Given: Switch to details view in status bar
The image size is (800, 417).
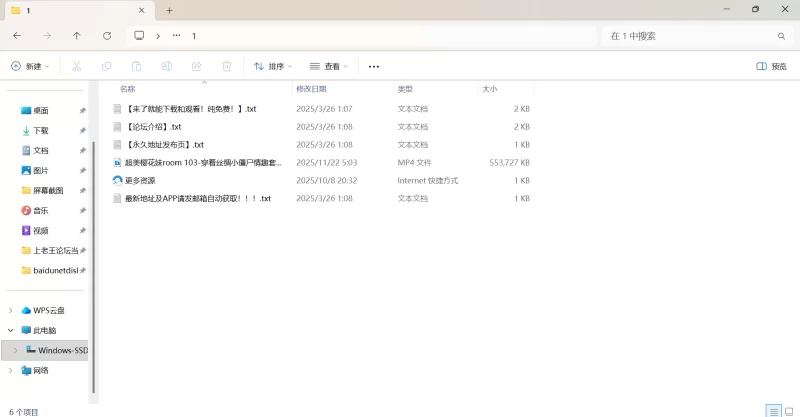Looking at the screenshot, I should (773, 410).
